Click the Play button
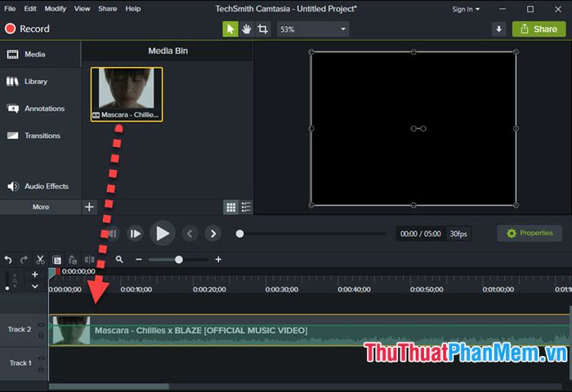Viewport: 572px width, 392px height. click(163, 234)
